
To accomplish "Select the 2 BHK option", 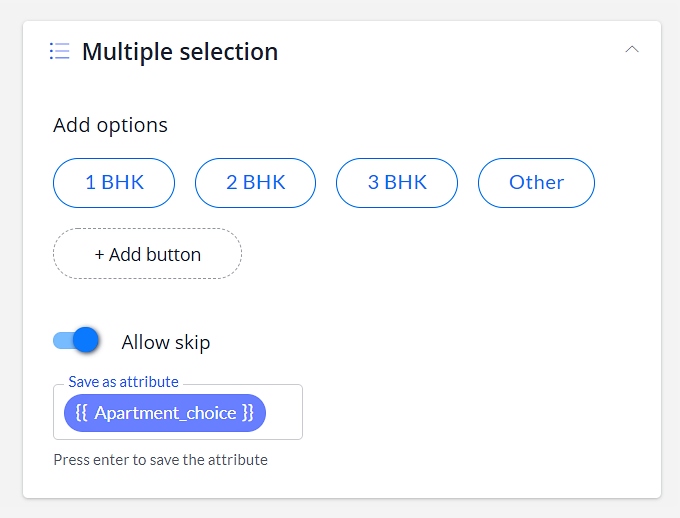I will pyautogui.click(x=255, y=183).
